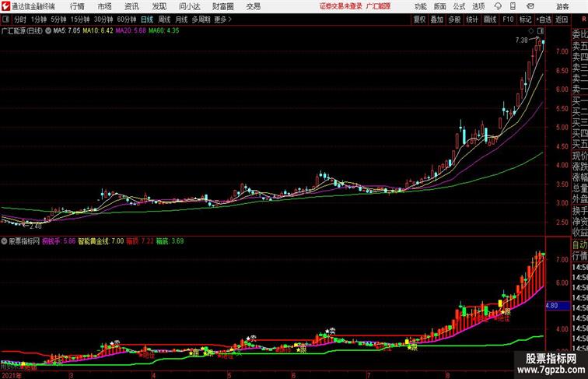This screenshot has height=379, width=588.
Task: Switch to the 多周期 tab
Action: [x=201, y=19]
